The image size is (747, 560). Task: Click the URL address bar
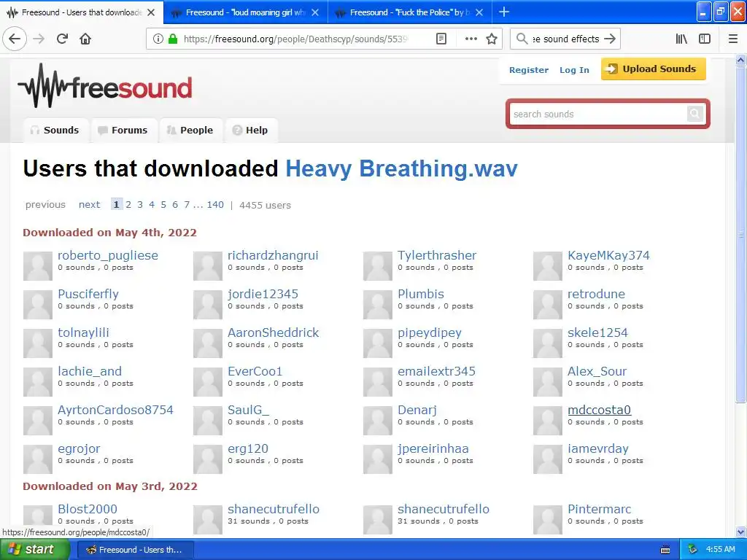click(x=295, y=39)
